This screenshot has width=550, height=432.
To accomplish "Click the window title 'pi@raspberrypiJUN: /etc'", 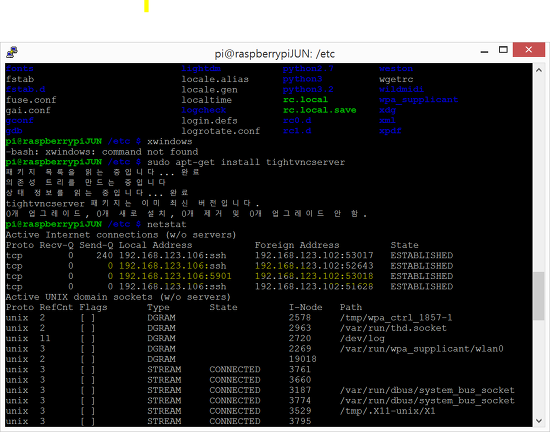I will 275,54.
